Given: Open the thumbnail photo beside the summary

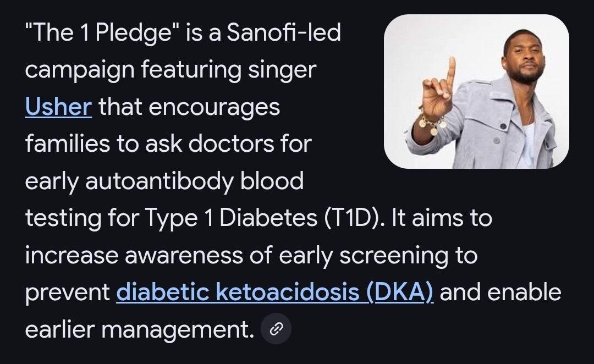Looking at the screenshot, I should 476,91.
